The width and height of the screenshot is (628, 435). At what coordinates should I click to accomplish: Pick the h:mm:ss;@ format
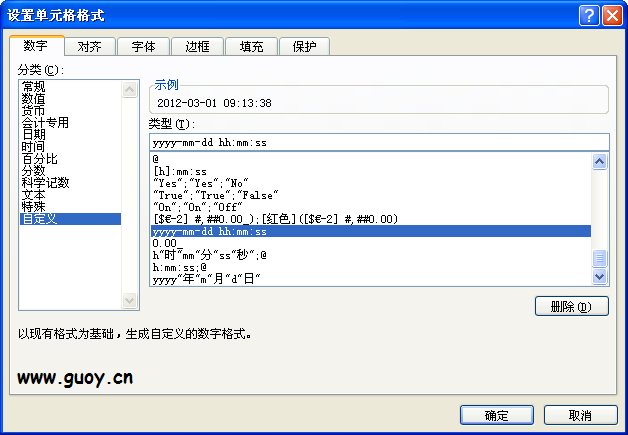tap(371, 267)
